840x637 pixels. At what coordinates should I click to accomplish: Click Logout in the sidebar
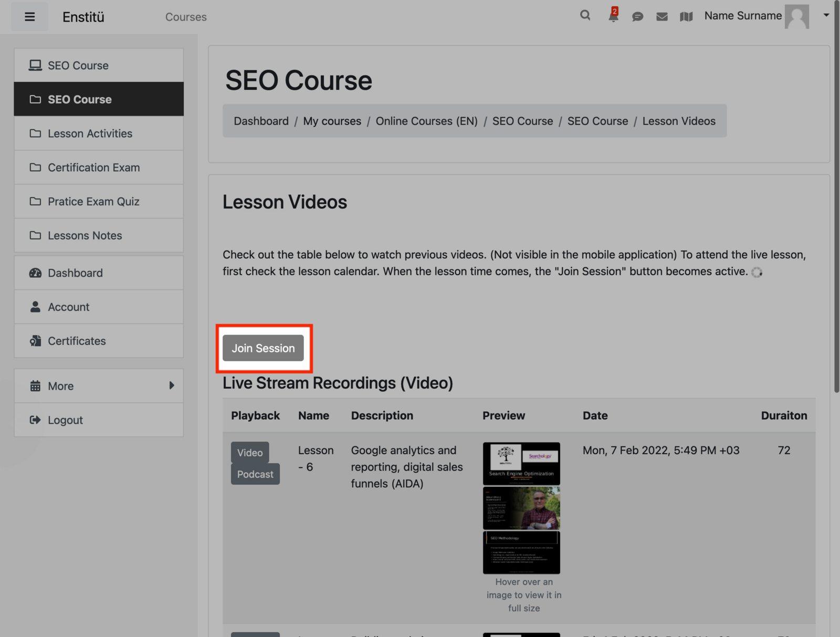(x=65, y=420)
